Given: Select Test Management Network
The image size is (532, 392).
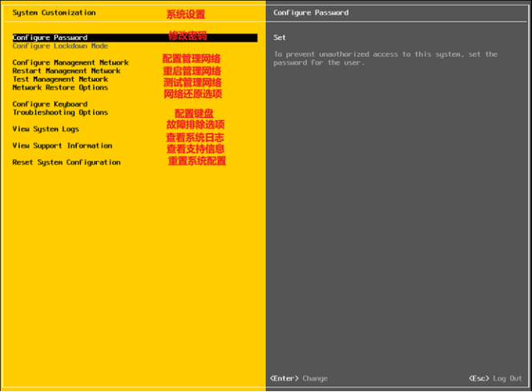Looking at the screenshot, I should [x=60, y=79].
